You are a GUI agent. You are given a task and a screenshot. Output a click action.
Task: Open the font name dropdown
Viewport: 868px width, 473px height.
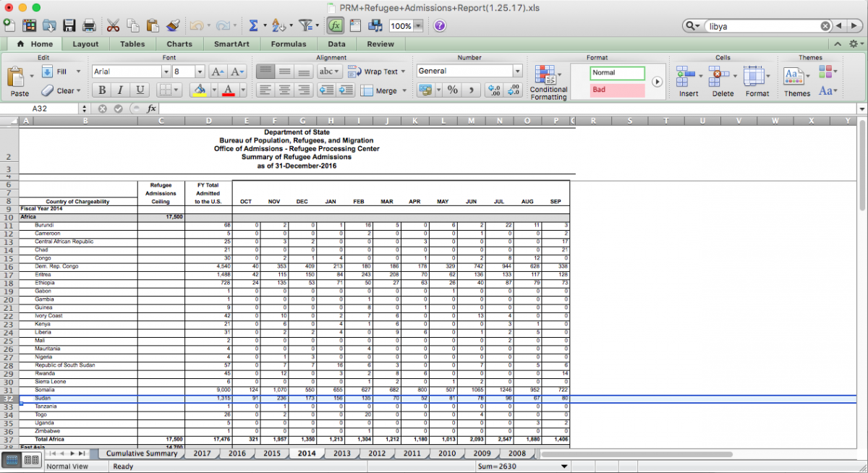(166, 72)
